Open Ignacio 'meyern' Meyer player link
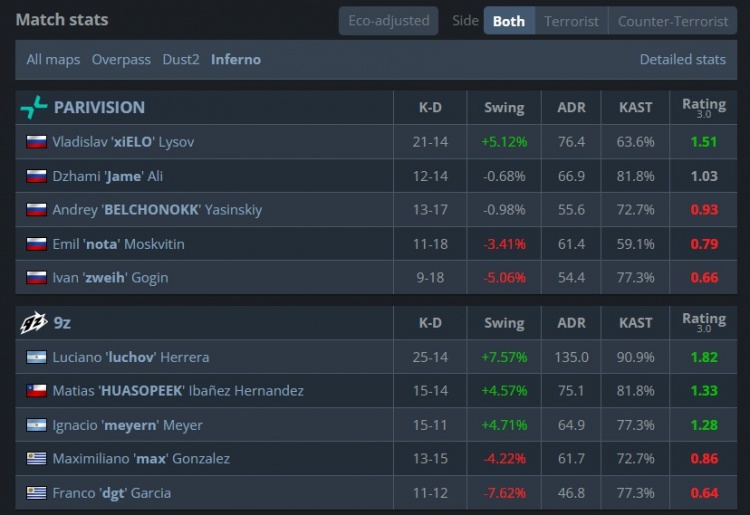The height and width of the screenshot is (515, 750). point(127,425)
